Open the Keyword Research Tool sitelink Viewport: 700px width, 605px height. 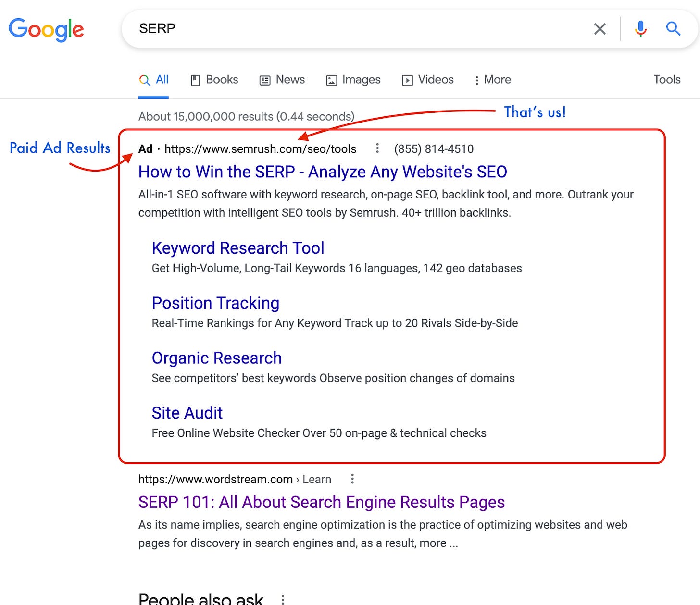click(238, 248)
